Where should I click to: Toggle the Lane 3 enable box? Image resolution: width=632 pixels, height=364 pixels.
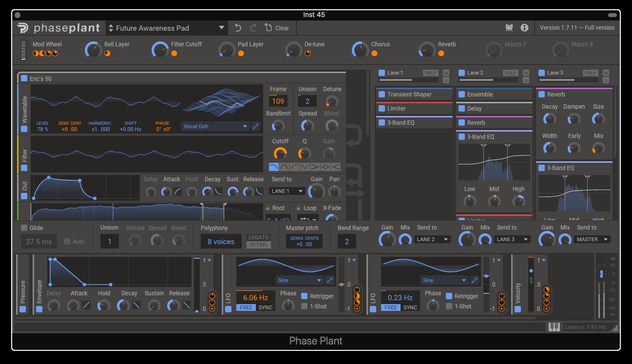(x=541, y=73)
